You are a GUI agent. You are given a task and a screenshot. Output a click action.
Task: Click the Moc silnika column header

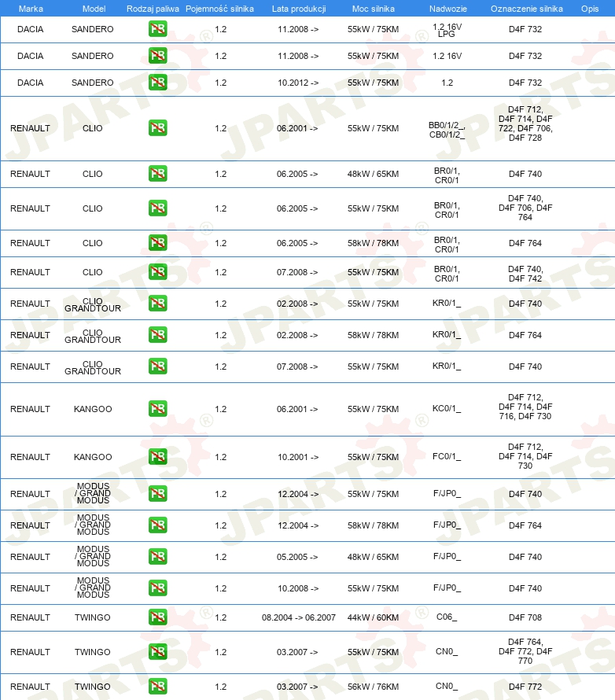coord(373,9)
